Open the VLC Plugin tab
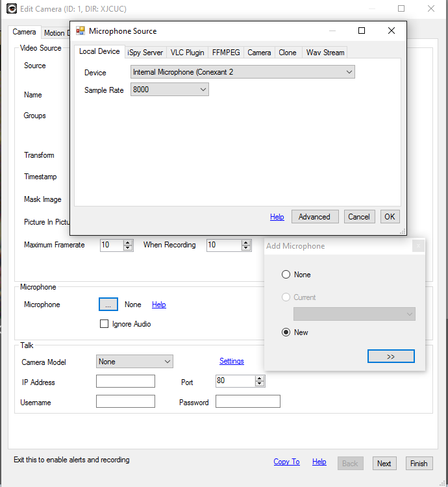The image size is (448, 487). [187, 53]
